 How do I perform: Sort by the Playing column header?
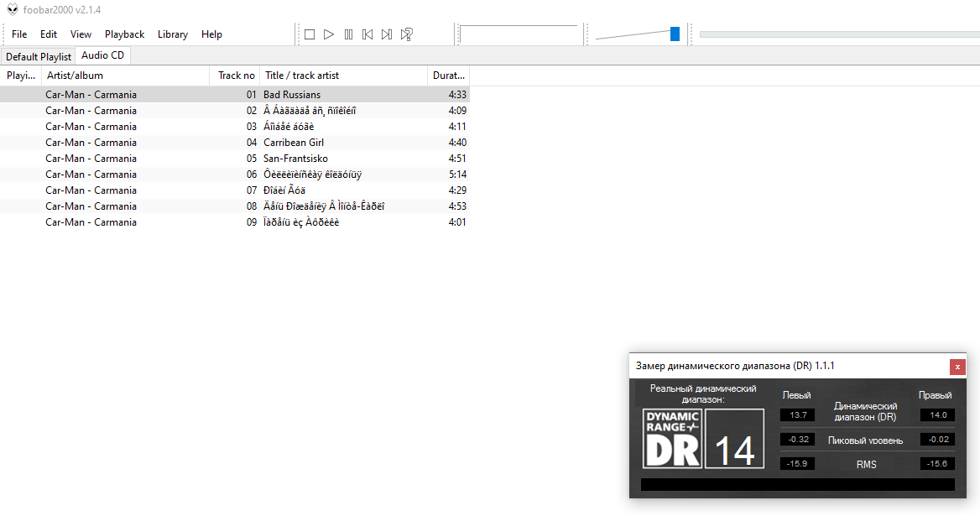(x=21, y=76)
